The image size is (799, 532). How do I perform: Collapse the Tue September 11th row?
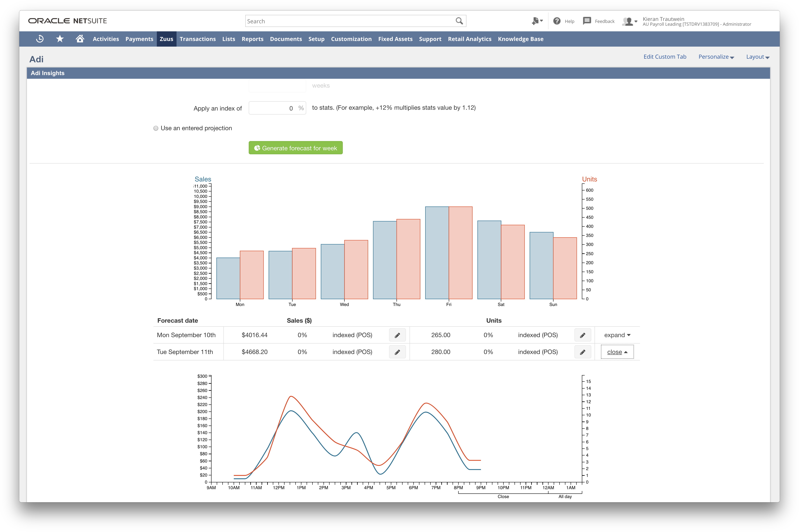click(x=617, y=352)
